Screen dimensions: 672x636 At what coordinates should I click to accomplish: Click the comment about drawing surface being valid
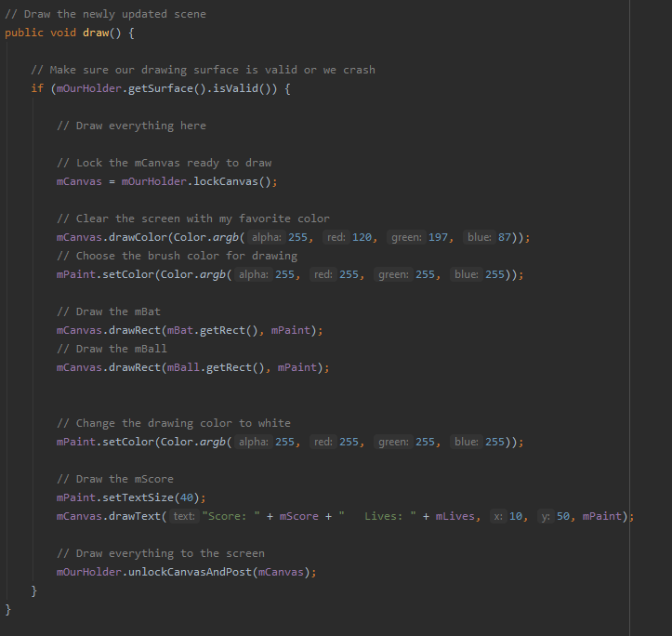(x=203, y=70)
